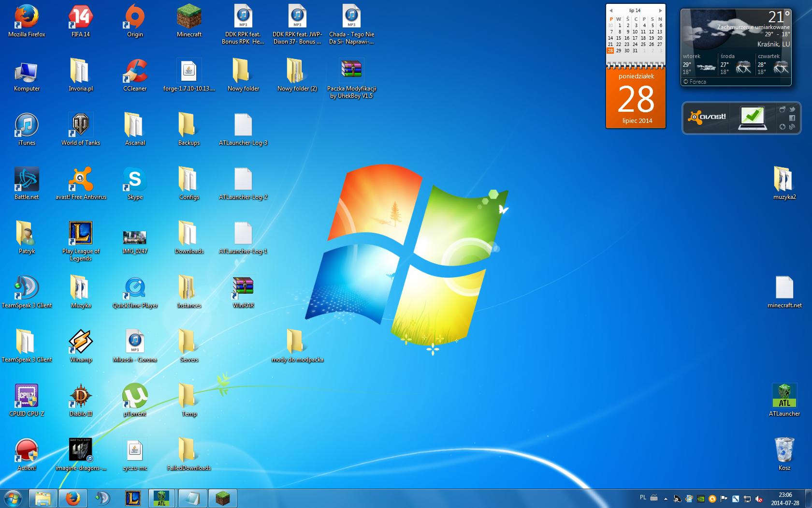Click the large orange 28 day tile

636,99
